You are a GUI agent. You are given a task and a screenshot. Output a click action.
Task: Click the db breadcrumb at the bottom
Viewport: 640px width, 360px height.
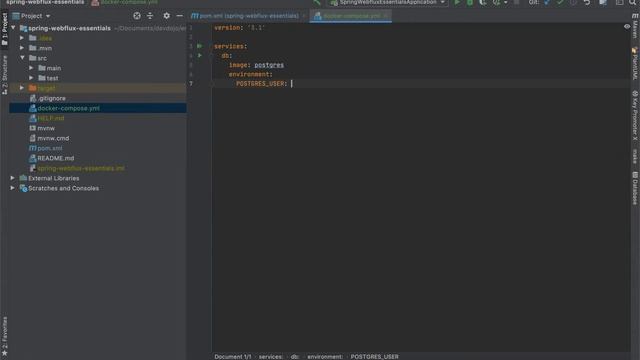[x=295, y=356]
